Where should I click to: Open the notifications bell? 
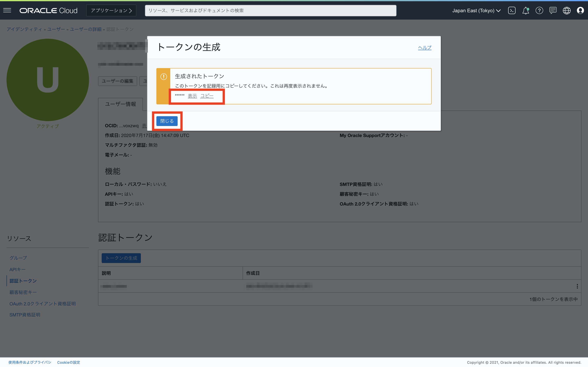[525, 10]
